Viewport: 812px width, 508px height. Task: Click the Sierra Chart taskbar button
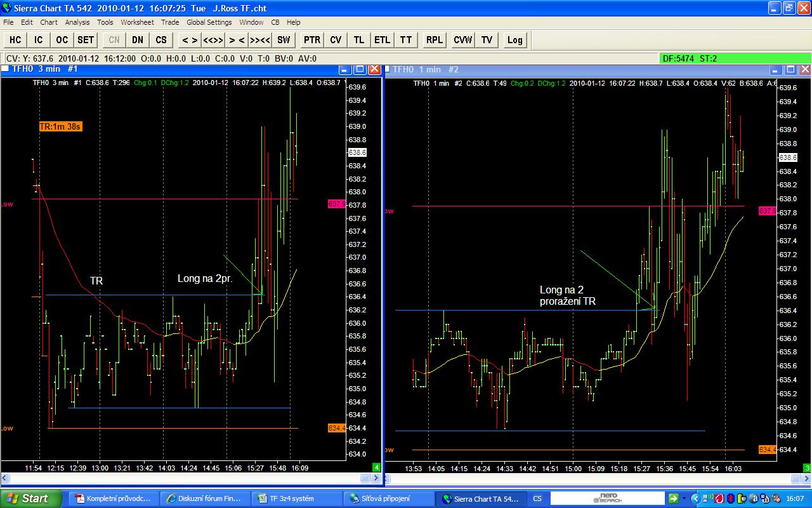pyautogui.click(x=480, y=498)
